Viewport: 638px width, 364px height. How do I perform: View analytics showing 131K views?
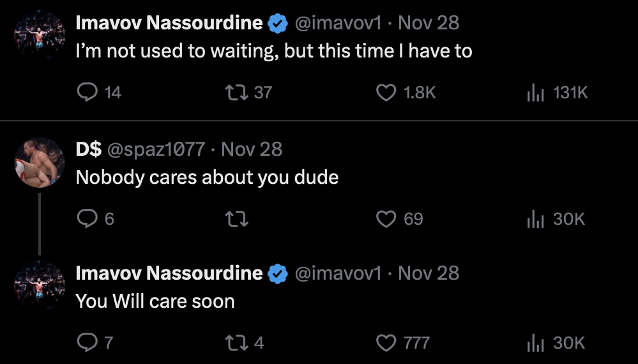(x=535, y=93)
